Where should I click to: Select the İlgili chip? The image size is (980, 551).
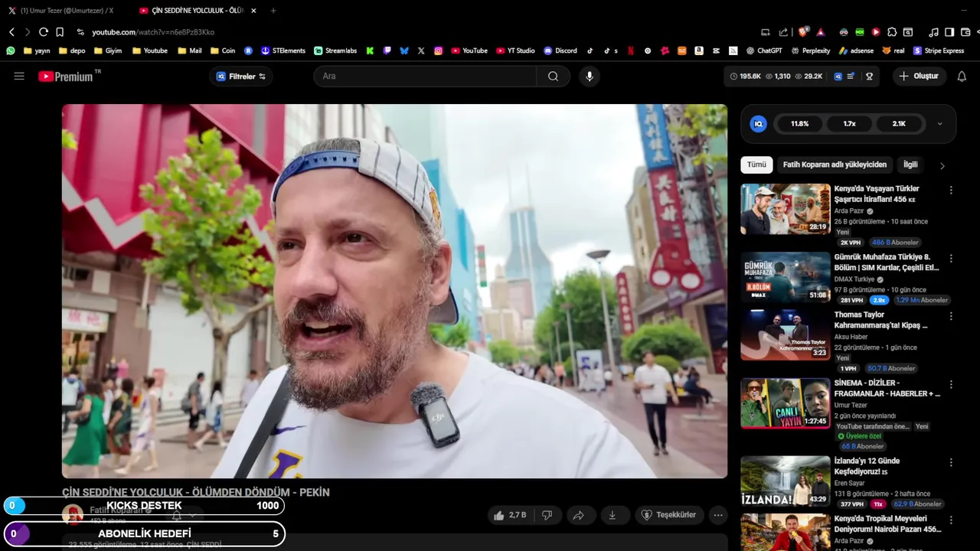[x=910, y=165]
